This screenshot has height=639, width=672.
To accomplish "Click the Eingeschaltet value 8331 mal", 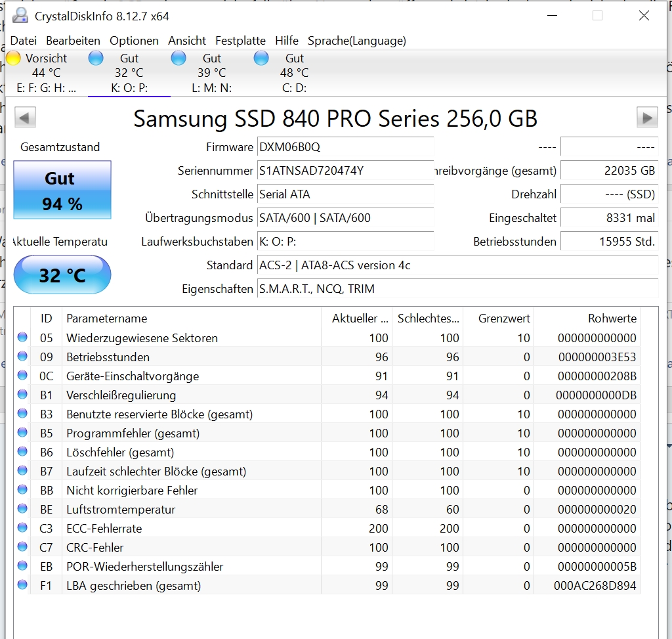I will point(610,218).
